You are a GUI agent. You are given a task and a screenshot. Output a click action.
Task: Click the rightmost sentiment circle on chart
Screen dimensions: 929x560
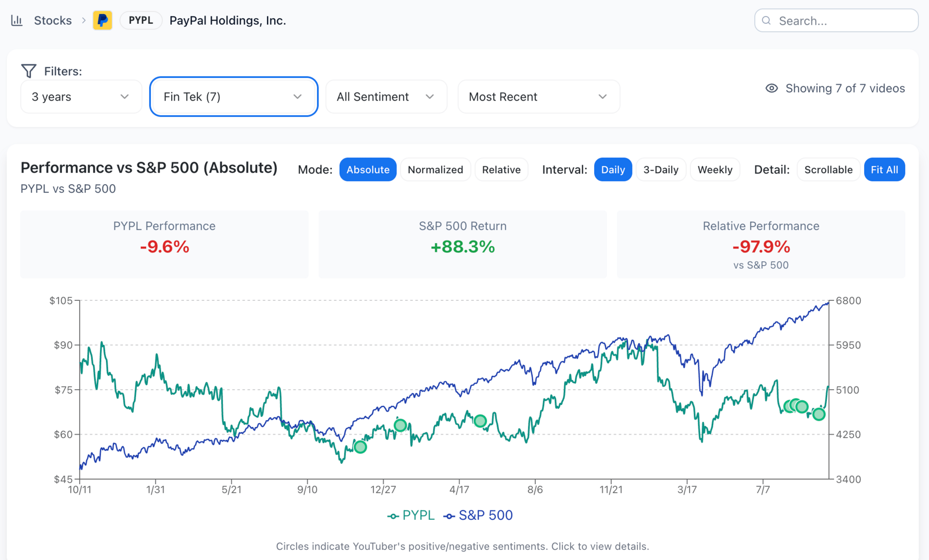819,414
